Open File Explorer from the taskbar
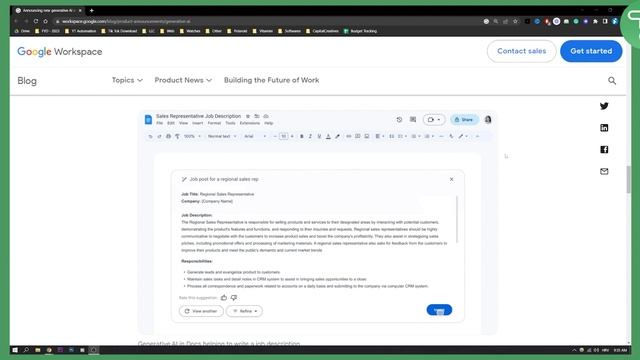The width and height of the screenshot is (640, 360). coord(38,350)
